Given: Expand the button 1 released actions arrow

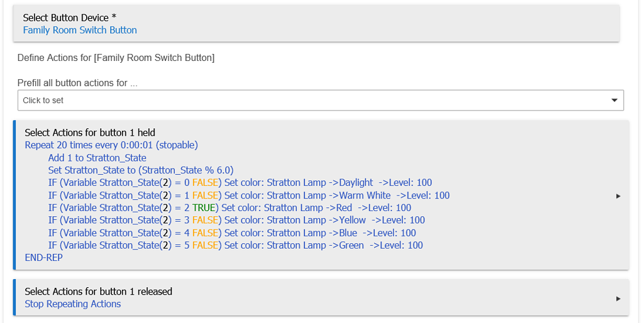Looking at the screenshot, I should [x=618, y=298].
